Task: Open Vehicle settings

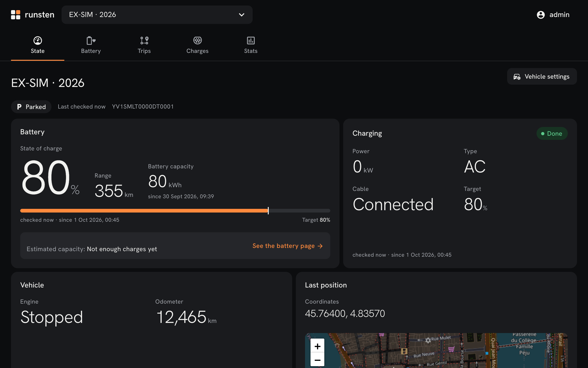Action: [542, 76]
